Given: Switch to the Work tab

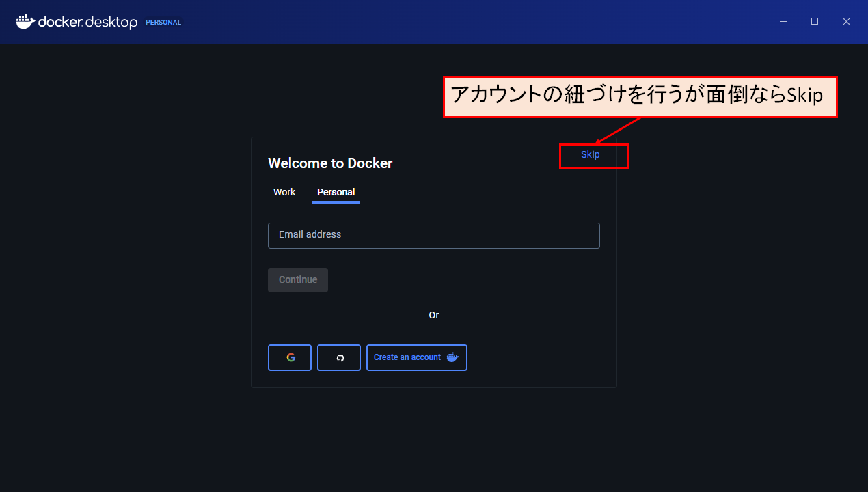Looking at the screenshot, I should [x=284, y=192].
